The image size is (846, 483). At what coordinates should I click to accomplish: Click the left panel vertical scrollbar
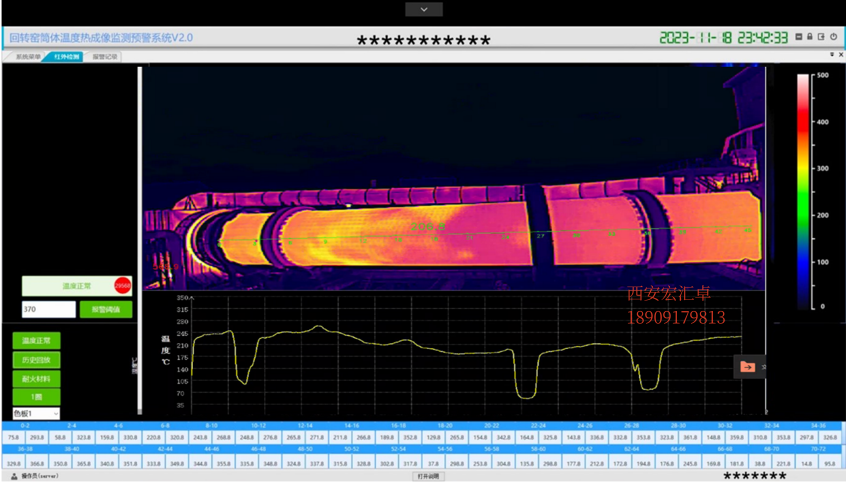tap(140, 240)
